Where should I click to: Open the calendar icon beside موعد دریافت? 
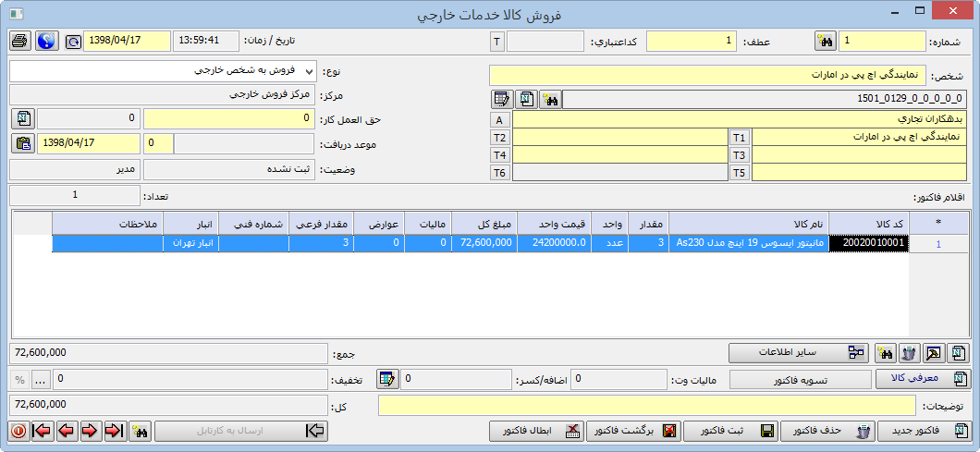click(22, 143)
